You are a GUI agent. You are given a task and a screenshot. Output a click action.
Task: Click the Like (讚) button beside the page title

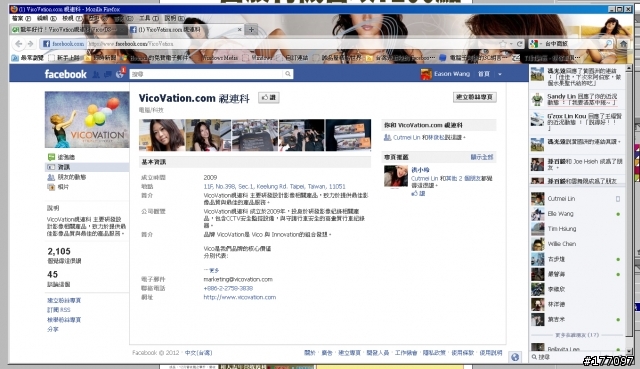(x=269, y=98)
